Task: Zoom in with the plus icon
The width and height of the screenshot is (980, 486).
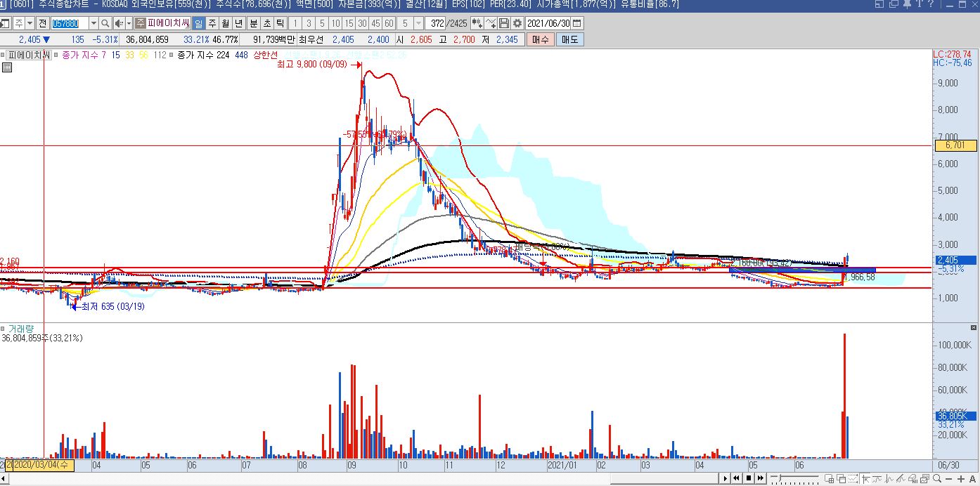Action: [x=961, y=479]
